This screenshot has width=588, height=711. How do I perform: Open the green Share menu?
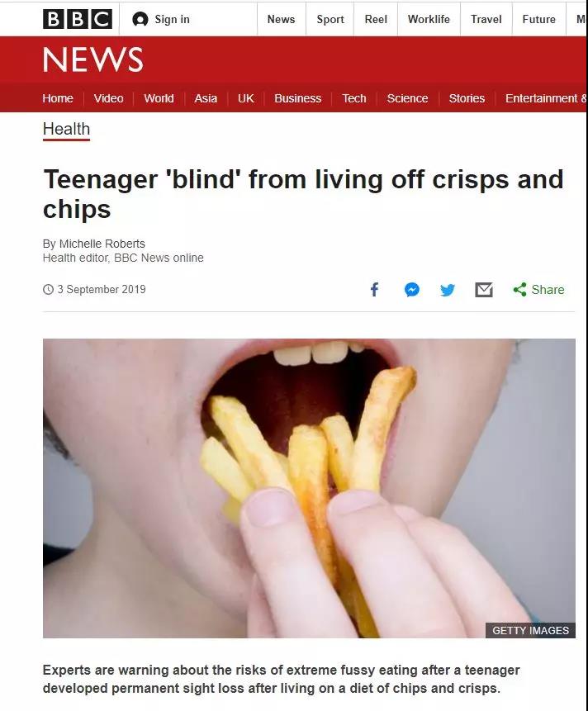click(538, 289)
